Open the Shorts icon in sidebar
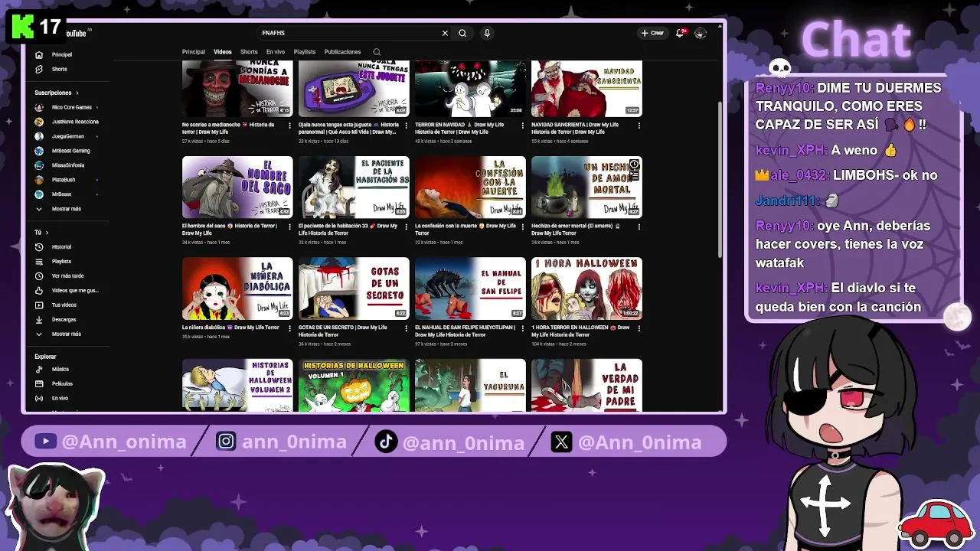The width and height of the screenshot is (980, 551). pyautogui.click(x=39, y=69)
